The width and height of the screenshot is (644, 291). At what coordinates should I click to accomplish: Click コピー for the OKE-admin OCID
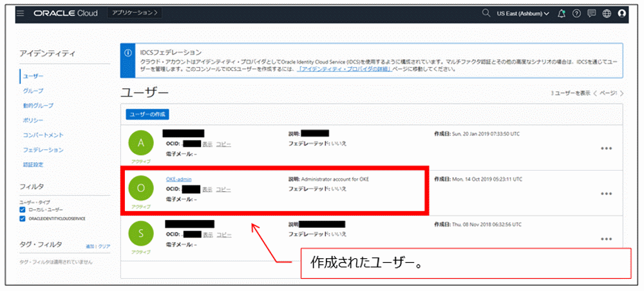(223, 190)
